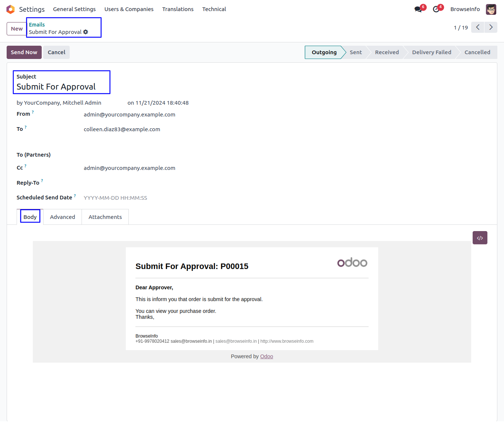The width and height of the screenshot is (504, 422).
Task: Toggle the HTML code view button
Action: tap(480, 238)
